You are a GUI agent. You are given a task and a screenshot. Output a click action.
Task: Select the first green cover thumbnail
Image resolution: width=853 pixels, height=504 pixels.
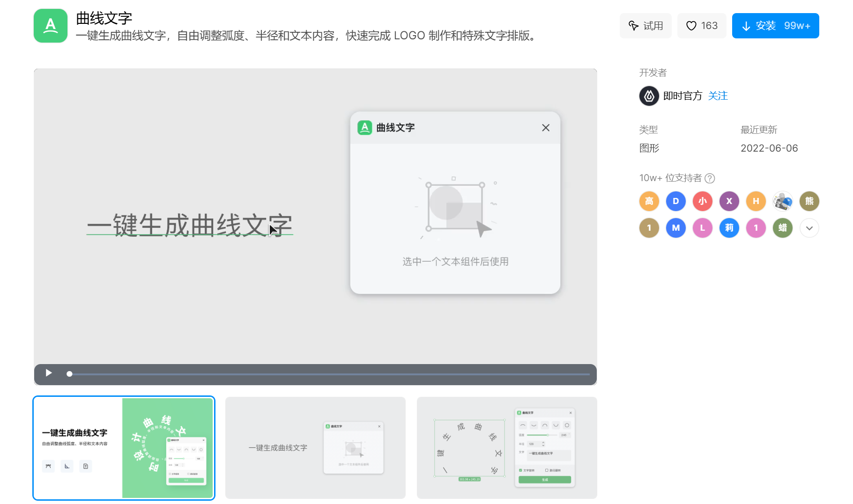tap(124, 448)
